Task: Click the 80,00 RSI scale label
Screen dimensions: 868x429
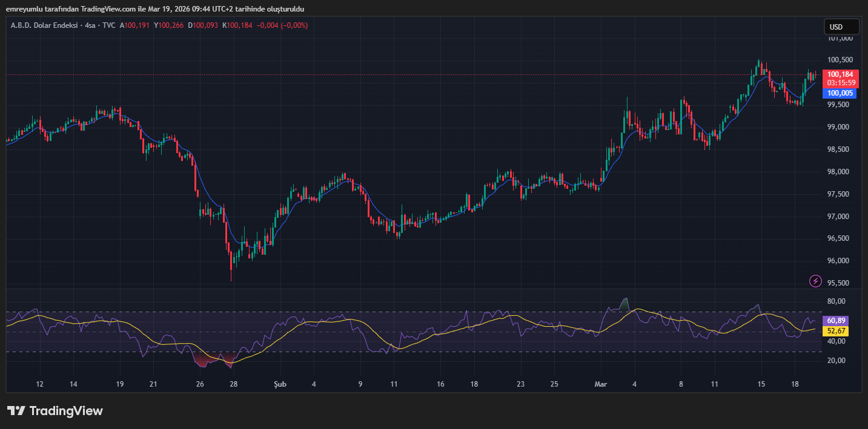Action: click(x=837, y=301)
